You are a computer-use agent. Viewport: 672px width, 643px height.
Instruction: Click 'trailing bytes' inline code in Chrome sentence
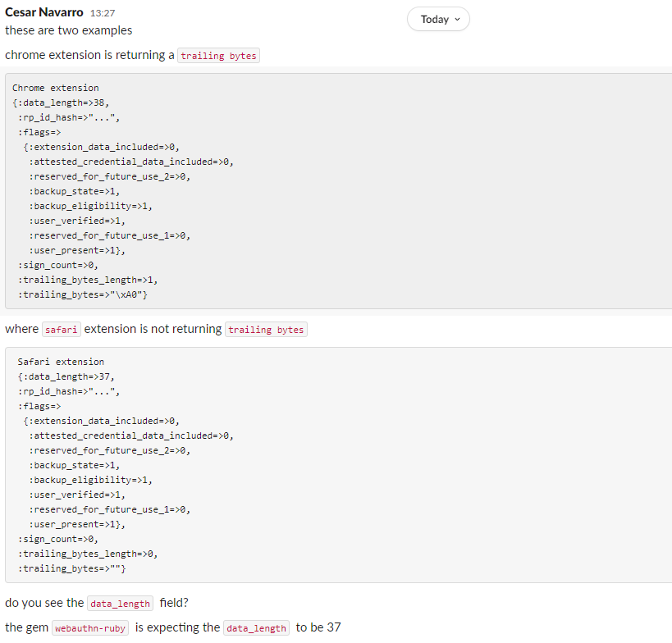pos(218,56)
